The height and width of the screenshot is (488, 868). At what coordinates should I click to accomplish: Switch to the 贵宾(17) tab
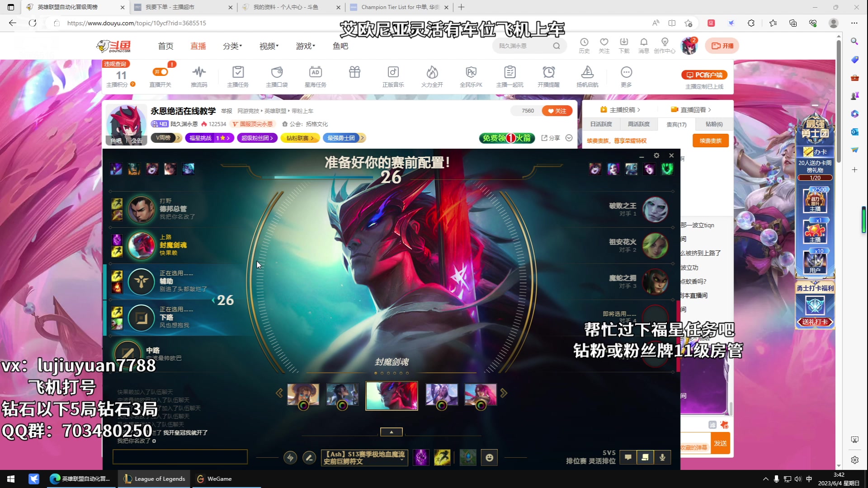pos(676,124)
